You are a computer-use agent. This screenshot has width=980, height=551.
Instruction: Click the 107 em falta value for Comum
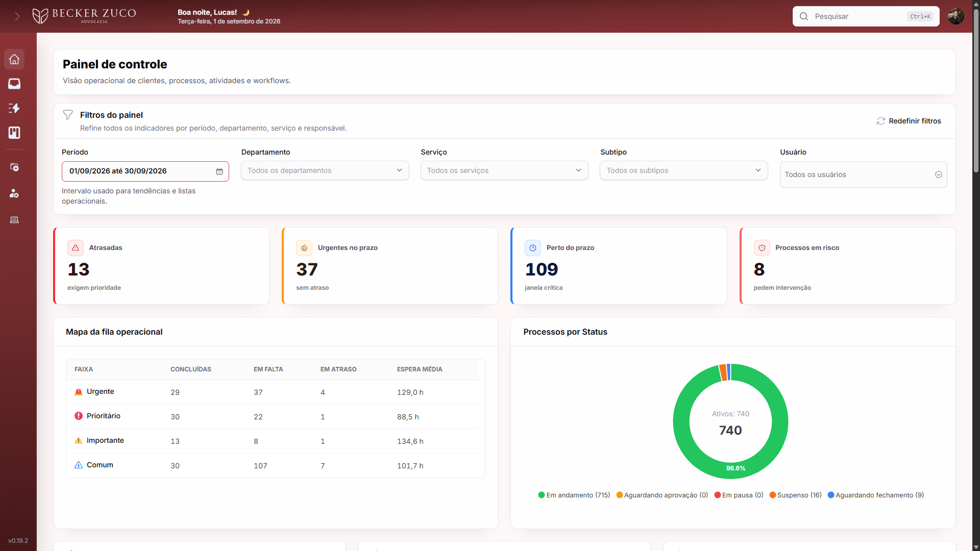(x=260, y=466)
